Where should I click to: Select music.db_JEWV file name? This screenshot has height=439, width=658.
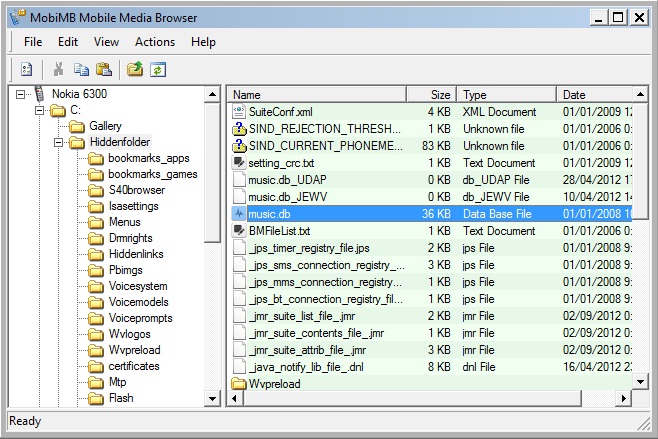tap(287, 197)
